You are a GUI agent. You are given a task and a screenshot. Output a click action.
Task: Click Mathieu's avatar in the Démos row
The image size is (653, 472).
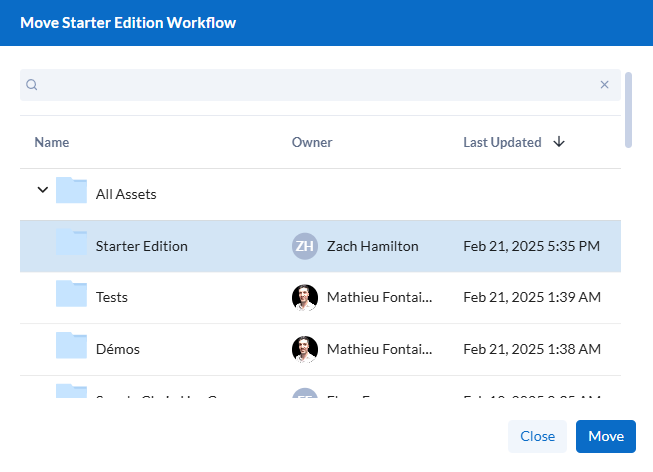pos(305,349)
